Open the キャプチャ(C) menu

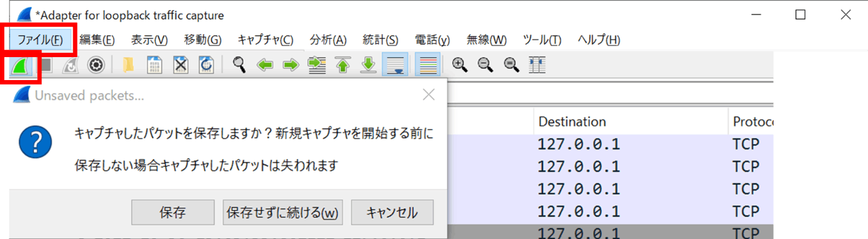pos(265,40)
